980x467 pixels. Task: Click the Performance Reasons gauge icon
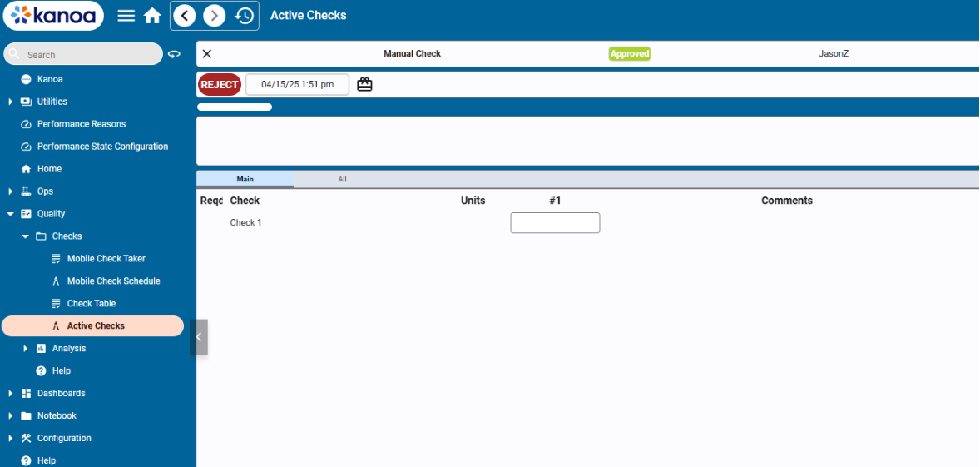[27, 124]
